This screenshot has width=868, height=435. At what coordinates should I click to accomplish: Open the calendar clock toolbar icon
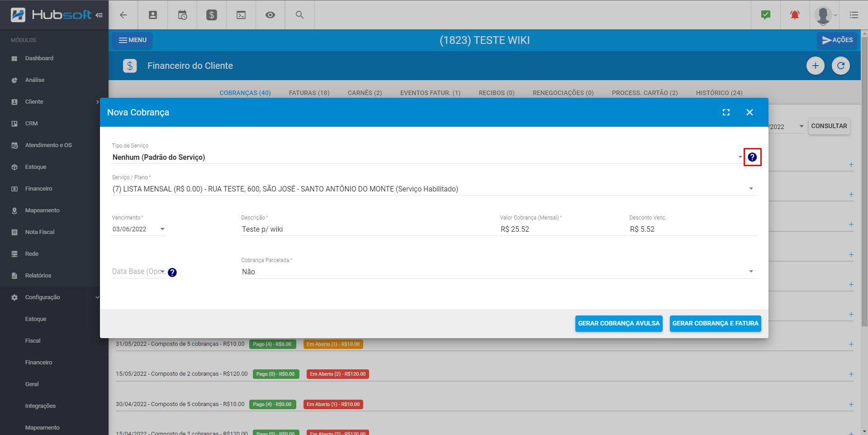pos(182,15)
